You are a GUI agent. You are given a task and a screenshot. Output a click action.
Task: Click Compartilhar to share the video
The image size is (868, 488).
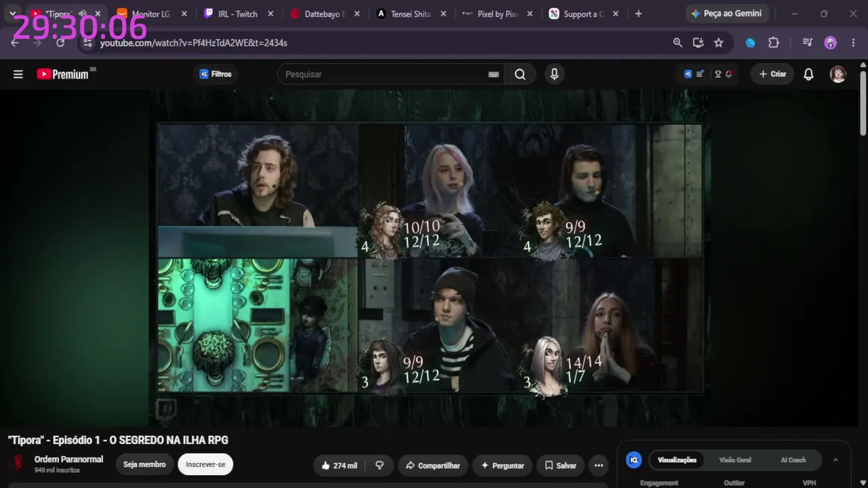433,466
